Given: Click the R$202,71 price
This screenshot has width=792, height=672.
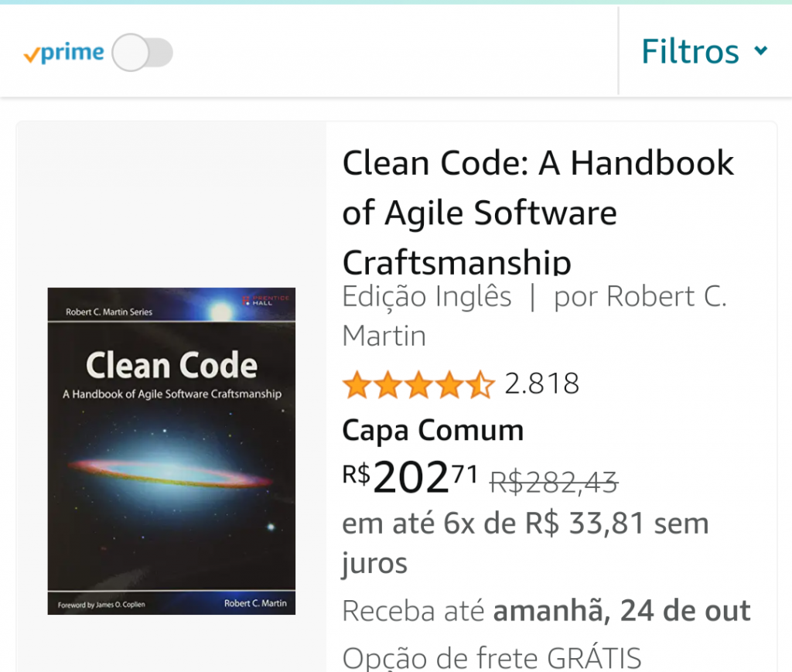Looking at the screenshot, I should point(410,476).
